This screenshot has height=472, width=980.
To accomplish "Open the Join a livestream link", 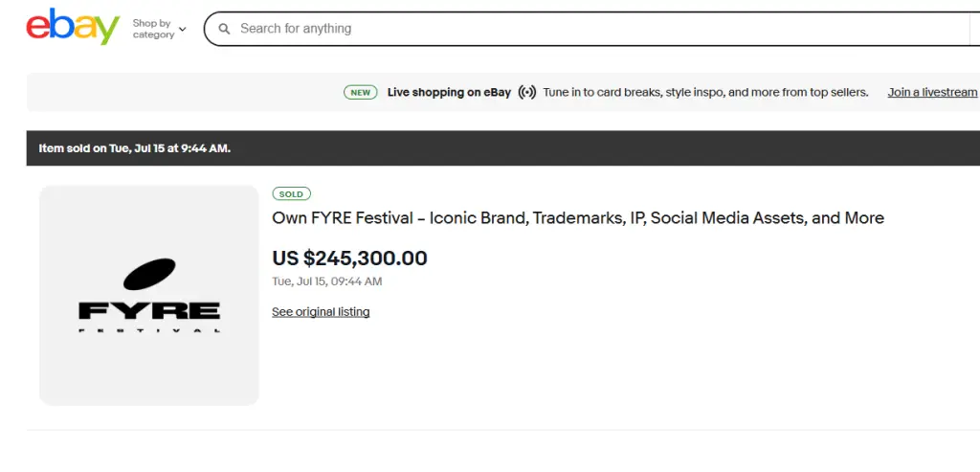I will click(x=932, y=93).
